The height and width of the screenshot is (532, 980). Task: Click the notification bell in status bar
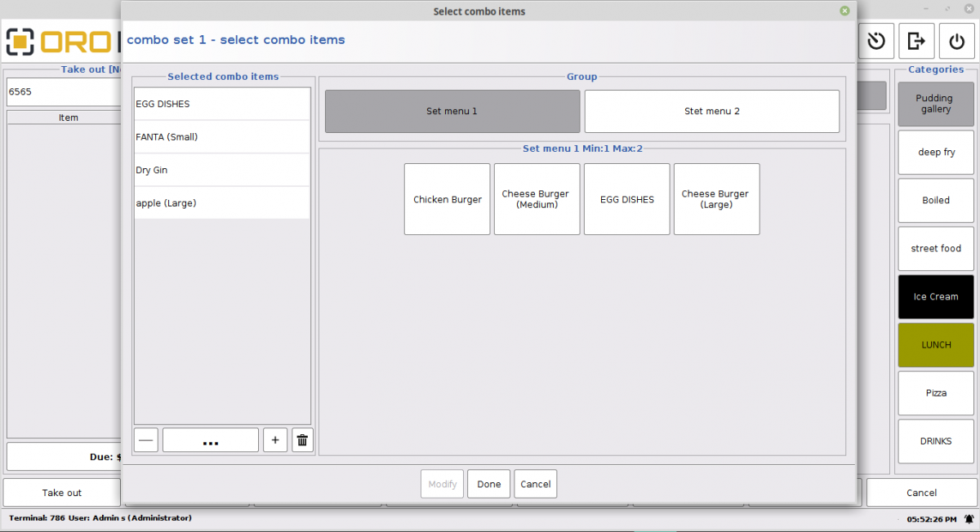coord(969,518)
